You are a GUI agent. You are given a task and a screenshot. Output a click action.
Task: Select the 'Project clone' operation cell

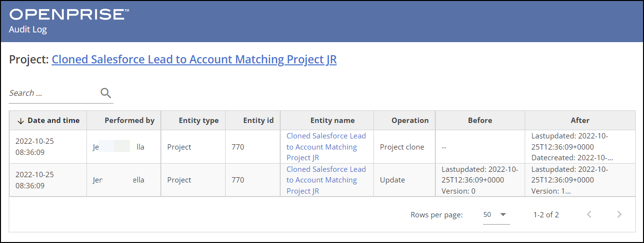[x=404, y=147]
